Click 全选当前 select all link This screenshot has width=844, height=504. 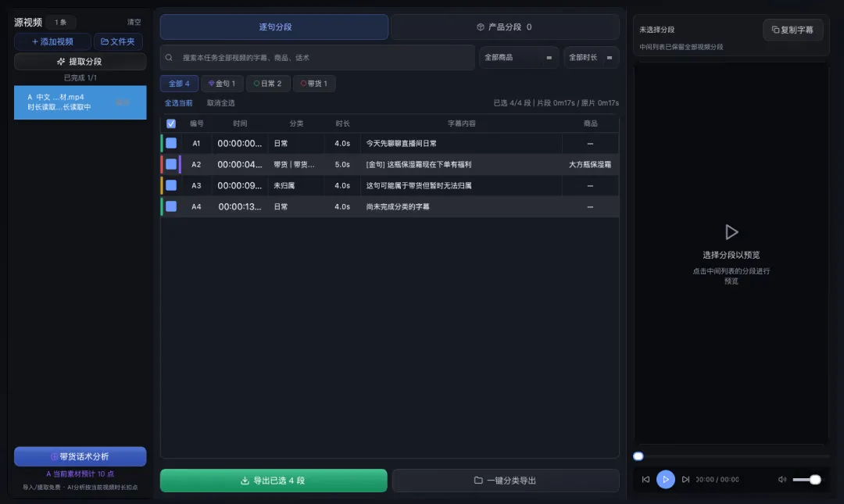(178, 103)
